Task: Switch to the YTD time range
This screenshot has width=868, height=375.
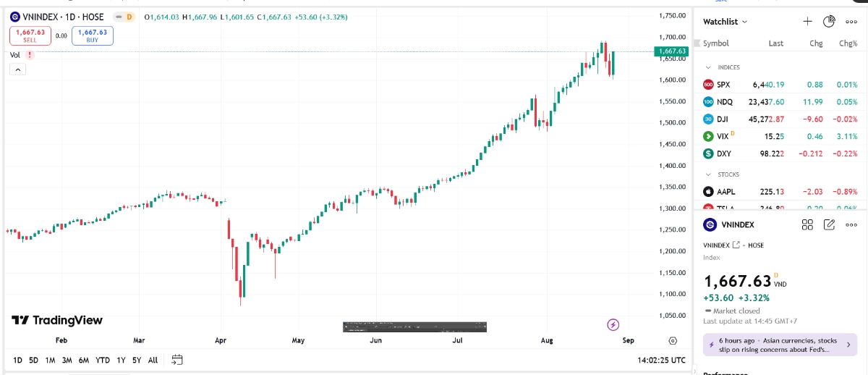Action: (x=103, y=360)
